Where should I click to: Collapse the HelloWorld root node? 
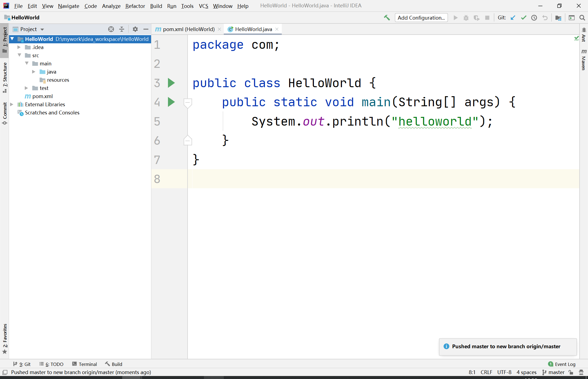click(x=12, y=39)
